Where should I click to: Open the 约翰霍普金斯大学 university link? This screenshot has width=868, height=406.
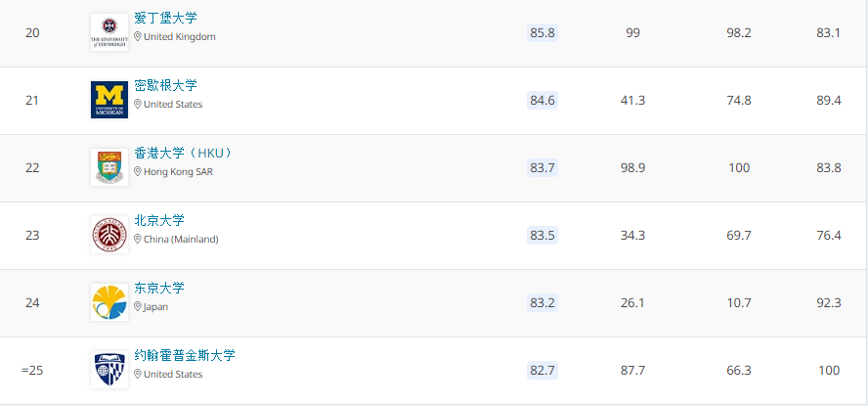point(185,355)
